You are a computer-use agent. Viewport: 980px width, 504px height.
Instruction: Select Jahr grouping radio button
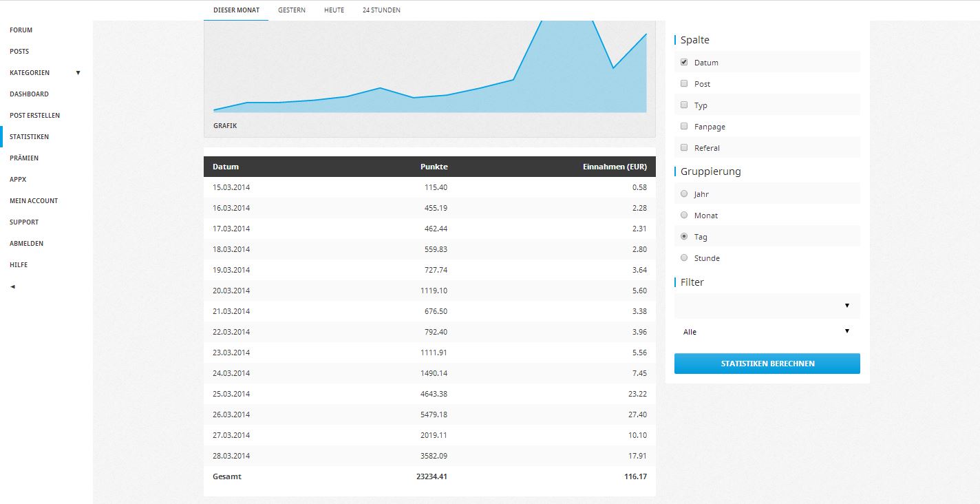pos(684,193)
